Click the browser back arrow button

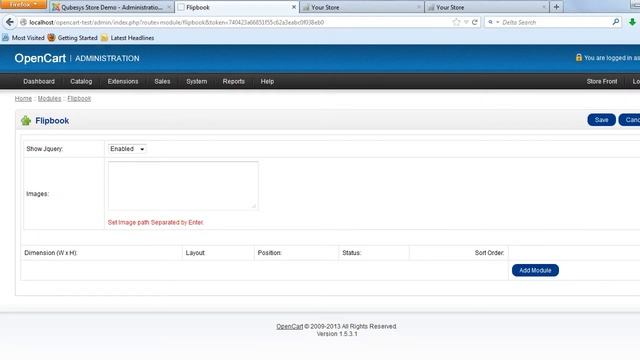tap(10, 22)
